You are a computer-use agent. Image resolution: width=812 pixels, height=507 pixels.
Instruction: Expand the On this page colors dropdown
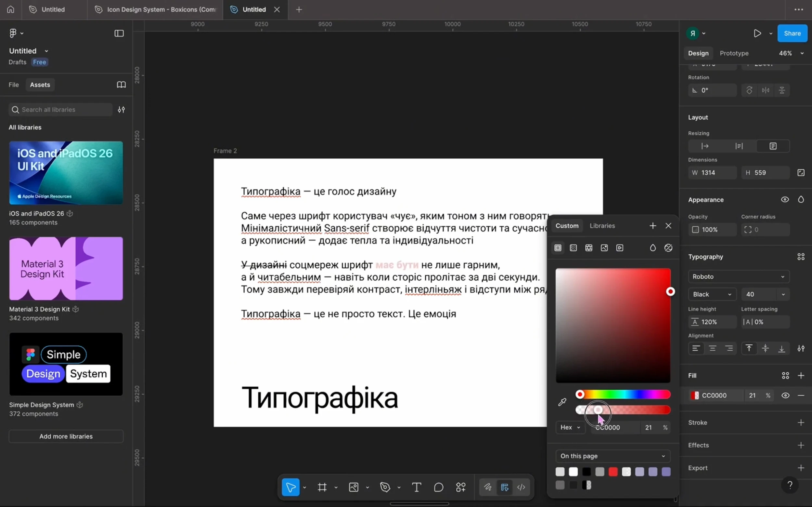pos(613,456)
